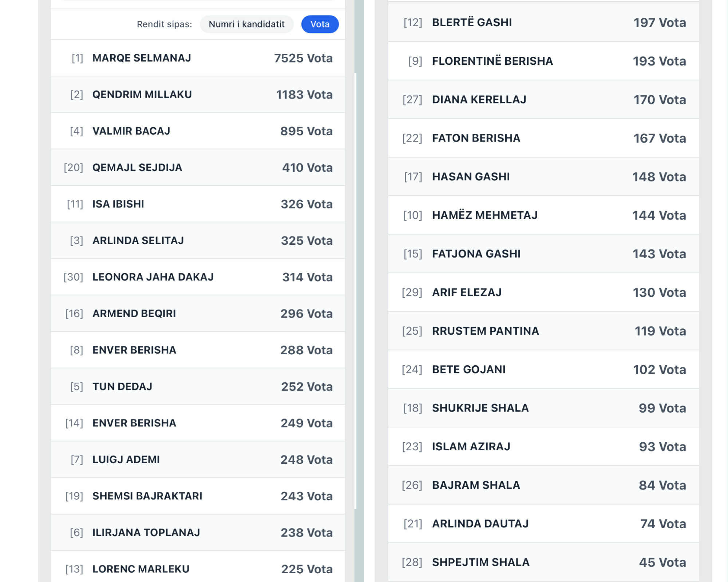Select BLERTË GASHI in right list

543,23
